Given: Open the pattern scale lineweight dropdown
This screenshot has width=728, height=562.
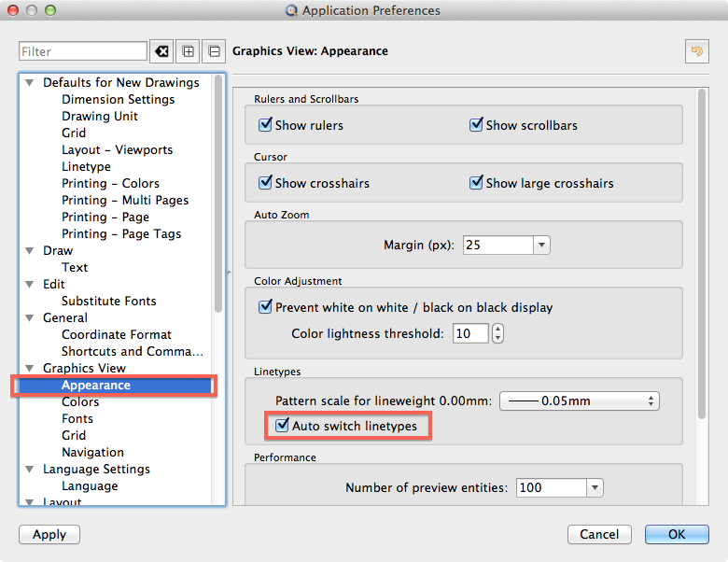Looking at the screenshot, I should 651,401.
